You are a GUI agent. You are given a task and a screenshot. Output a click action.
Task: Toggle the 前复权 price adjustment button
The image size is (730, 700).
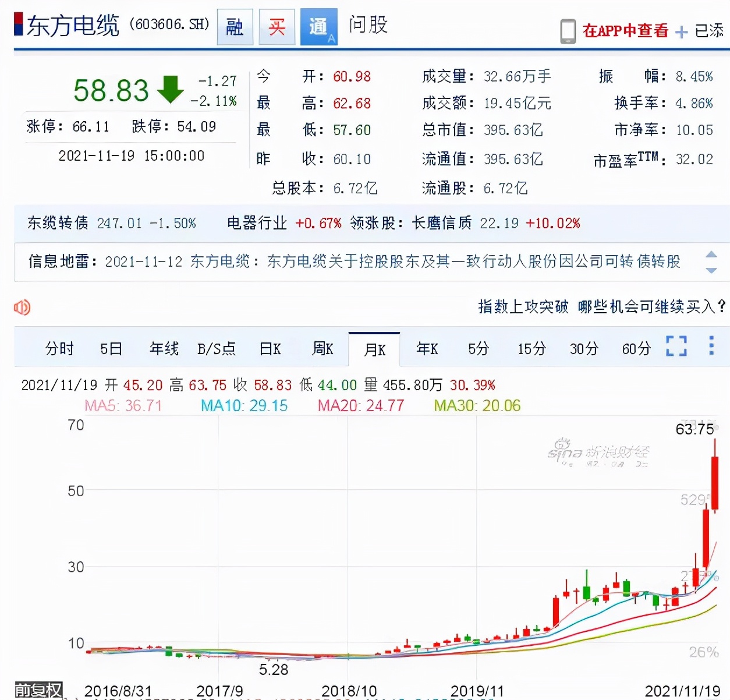coord(38,690)
